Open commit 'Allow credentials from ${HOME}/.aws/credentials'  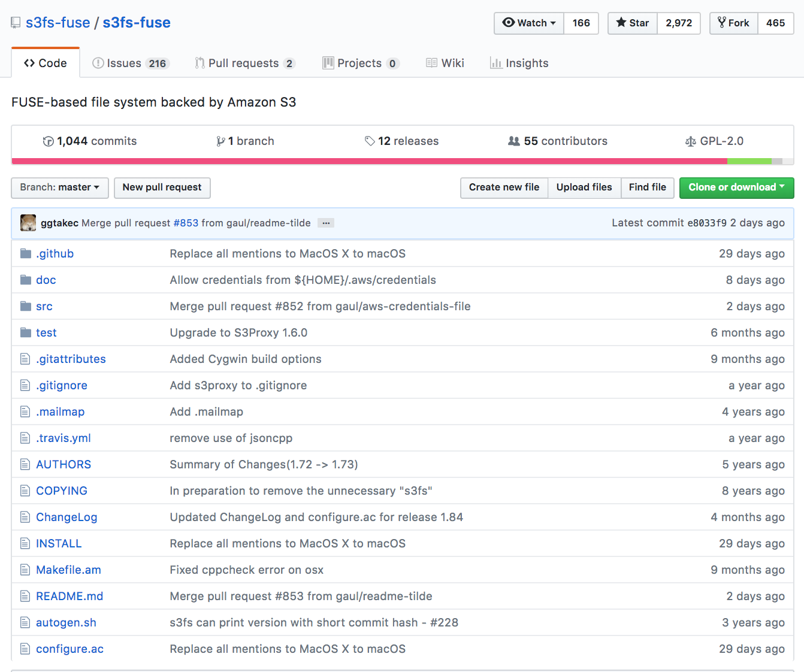pos(303,280)
